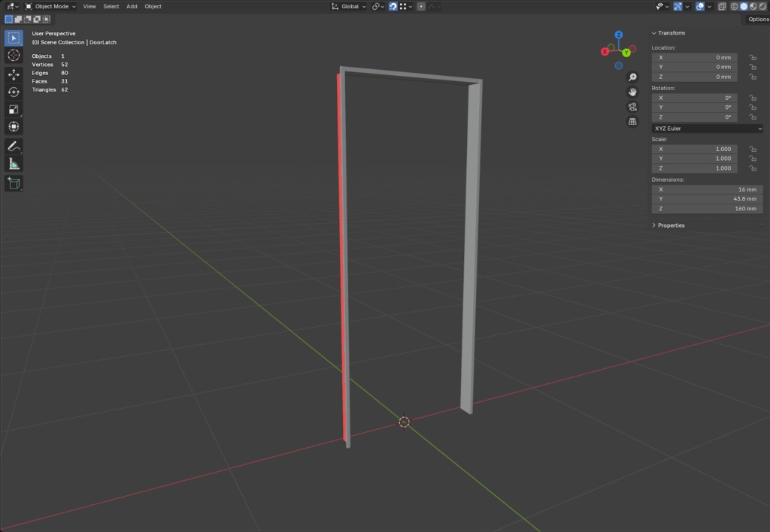This screenshot has width=770, height=532.
Task: Open the Object menu
Action: click(x=153, y=6)
